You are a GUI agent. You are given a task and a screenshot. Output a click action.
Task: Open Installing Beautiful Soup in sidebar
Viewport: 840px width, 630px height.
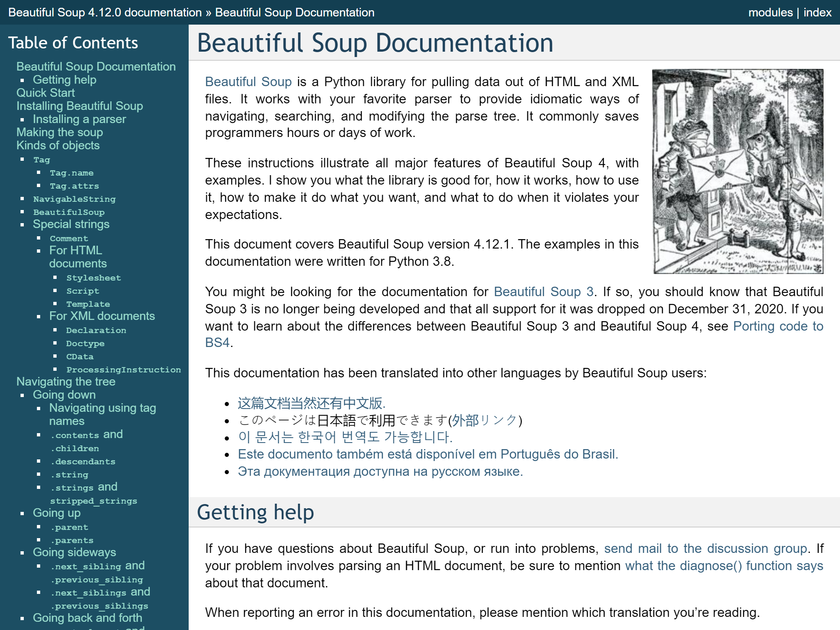[x=80, y=106]
